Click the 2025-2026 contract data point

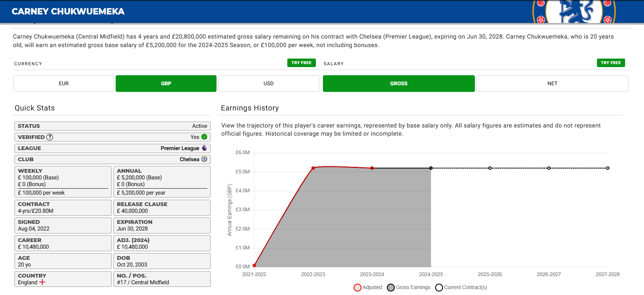click(490, 168)
